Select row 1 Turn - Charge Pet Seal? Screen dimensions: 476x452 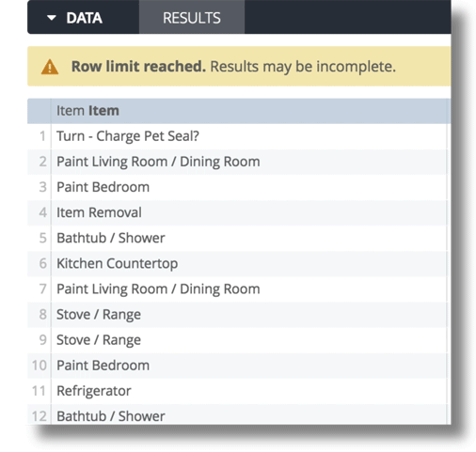[x=249, y=136]
